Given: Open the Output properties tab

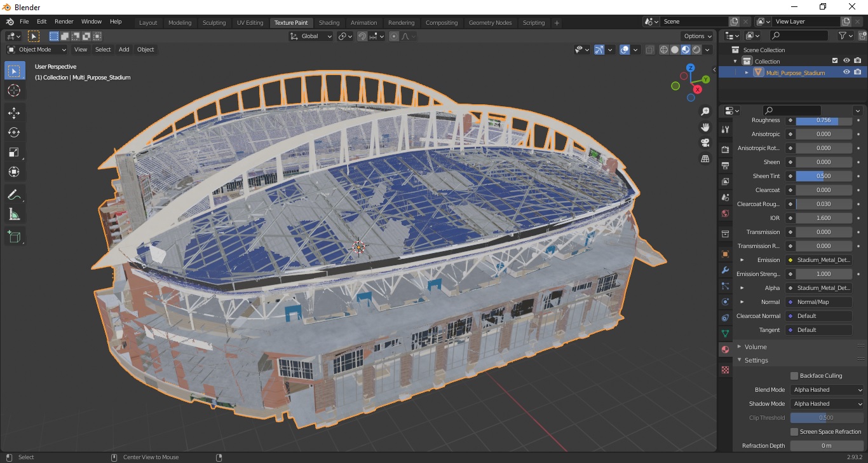Looking at the screenshot, I should pos(725,165).
